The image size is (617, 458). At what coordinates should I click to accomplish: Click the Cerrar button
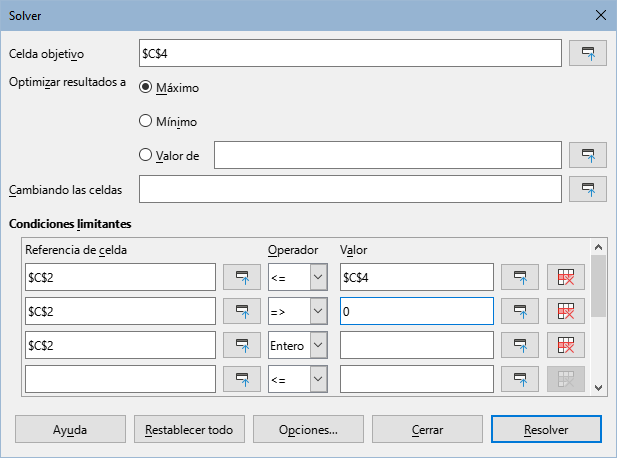(x=427, y=429)
